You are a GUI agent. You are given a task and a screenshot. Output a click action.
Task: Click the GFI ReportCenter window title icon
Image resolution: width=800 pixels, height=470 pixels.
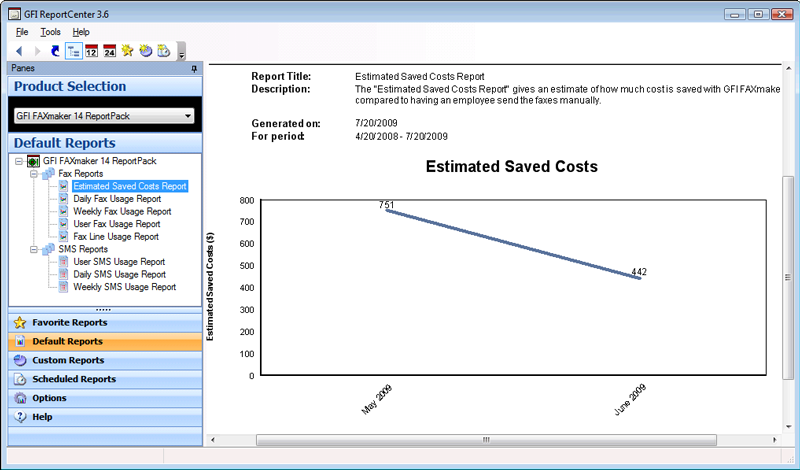click(15, 14)
